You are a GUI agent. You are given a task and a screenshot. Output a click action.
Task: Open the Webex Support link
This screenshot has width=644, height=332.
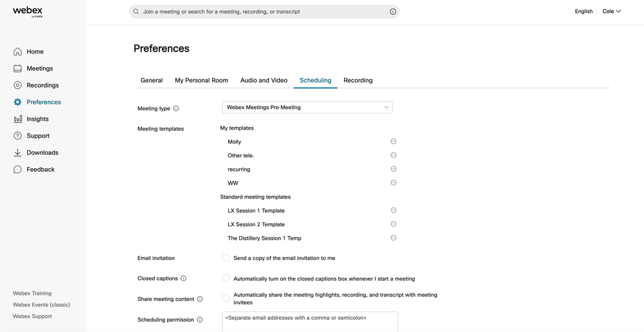pyautogui.click(x=32, y=317)
